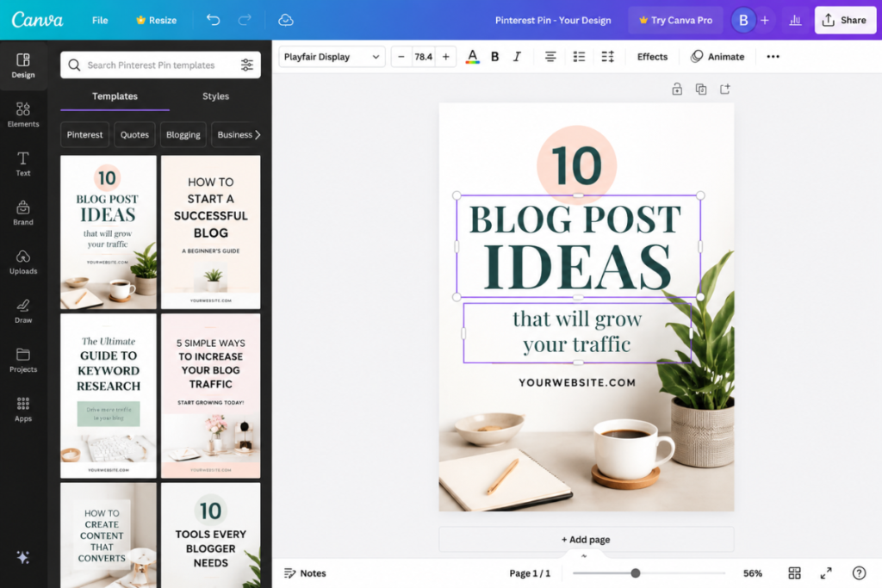Select Ultimate Guide to Keyword Research template
Screen dimensions: 882x588
point(109,396)
